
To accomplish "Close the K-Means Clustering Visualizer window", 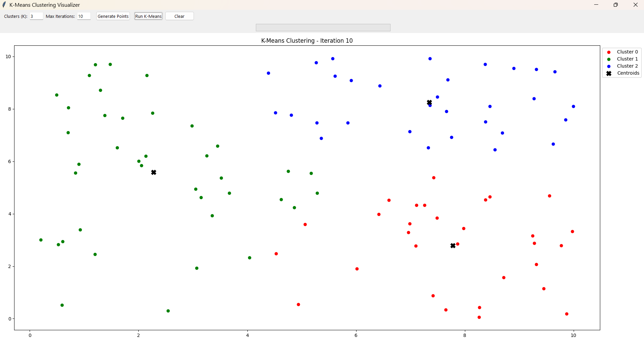I will point(635,5).
